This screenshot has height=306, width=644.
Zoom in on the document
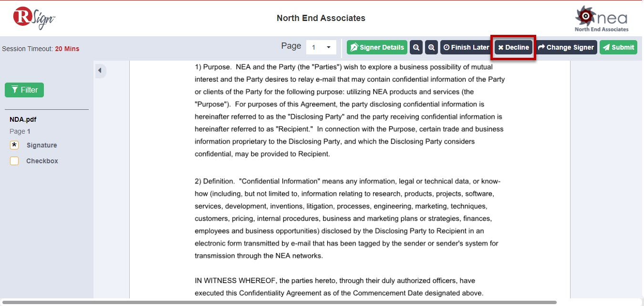[431, 47]
